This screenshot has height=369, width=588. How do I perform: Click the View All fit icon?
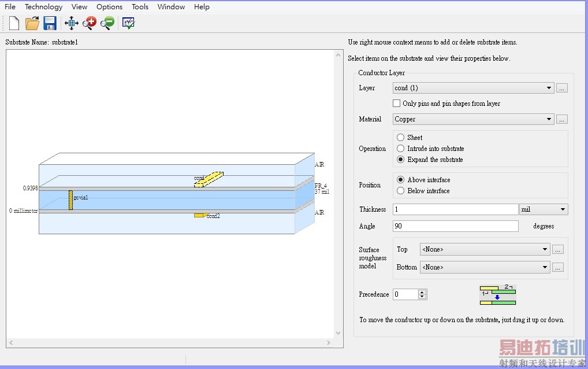click(71, 23)
